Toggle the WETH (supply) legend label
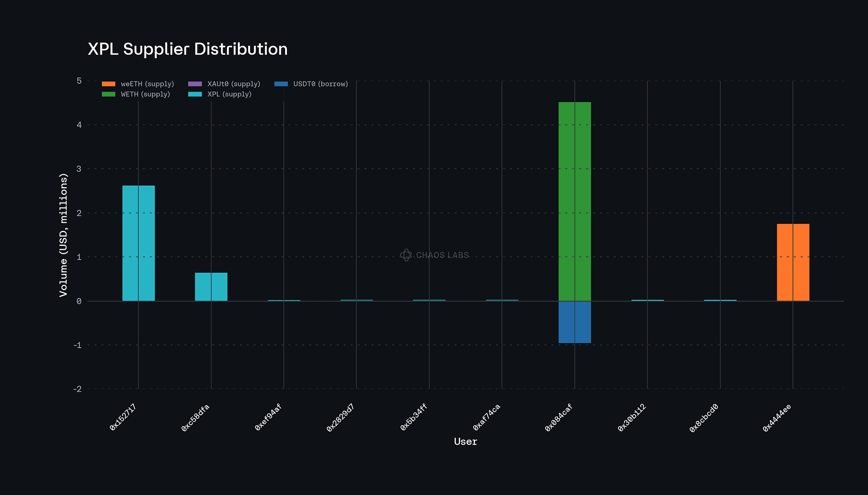Image resolution: width=868 pixels, height=495 pixels. 145,94
